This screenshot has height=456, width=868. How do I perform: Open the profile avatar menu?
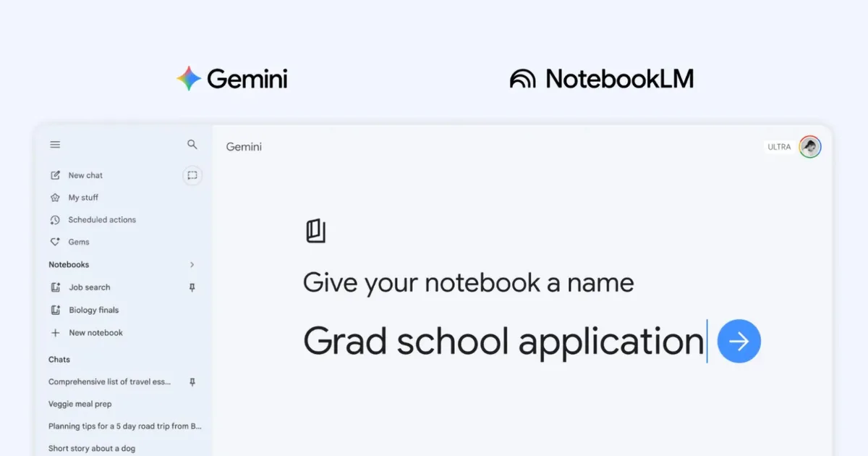point(809,147)
